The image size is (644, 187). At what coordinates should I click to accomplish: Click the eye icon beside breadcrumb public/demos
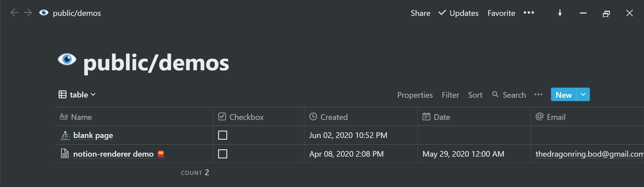point(44,13)
